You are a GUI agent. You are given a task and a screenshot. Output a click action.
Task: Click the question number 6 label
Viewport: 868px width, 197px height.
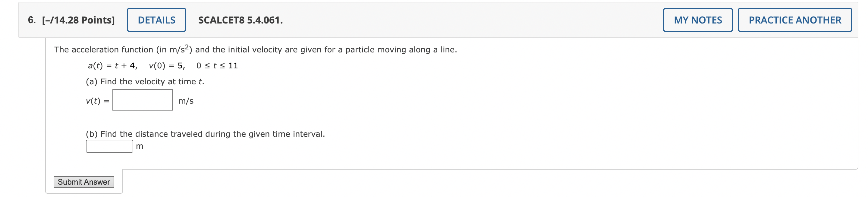32,20
